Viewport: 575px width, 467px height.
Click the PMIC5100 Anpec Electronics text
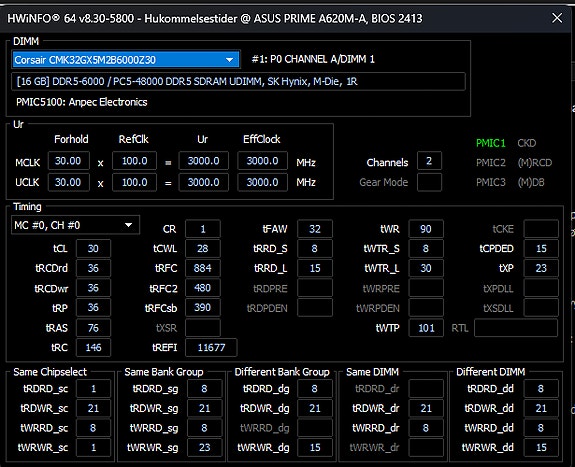(x=81, y=102)
